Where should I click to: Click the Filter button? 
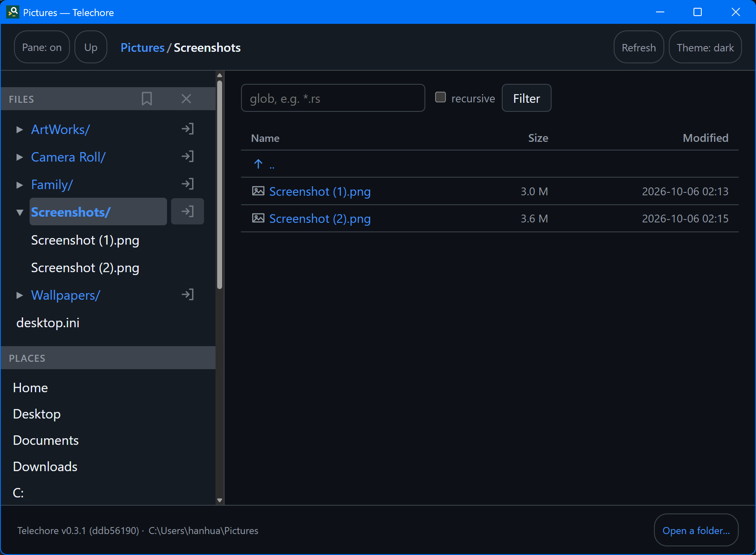coord(526,98)
